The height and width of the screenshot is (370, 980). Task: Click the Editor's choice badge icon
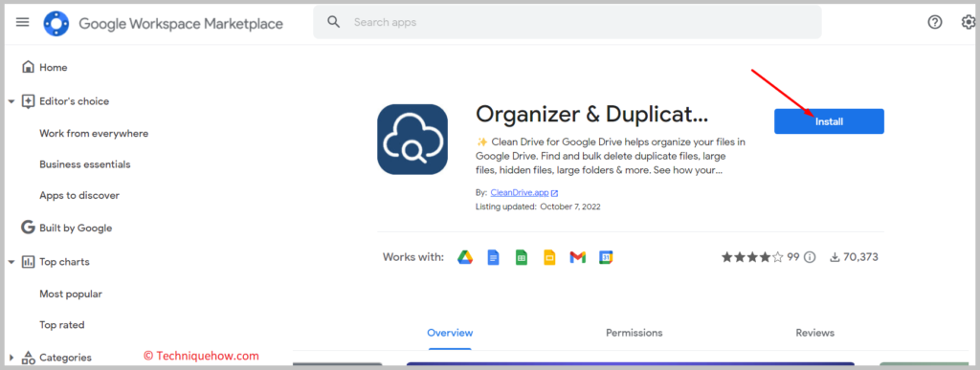(28, 101)
